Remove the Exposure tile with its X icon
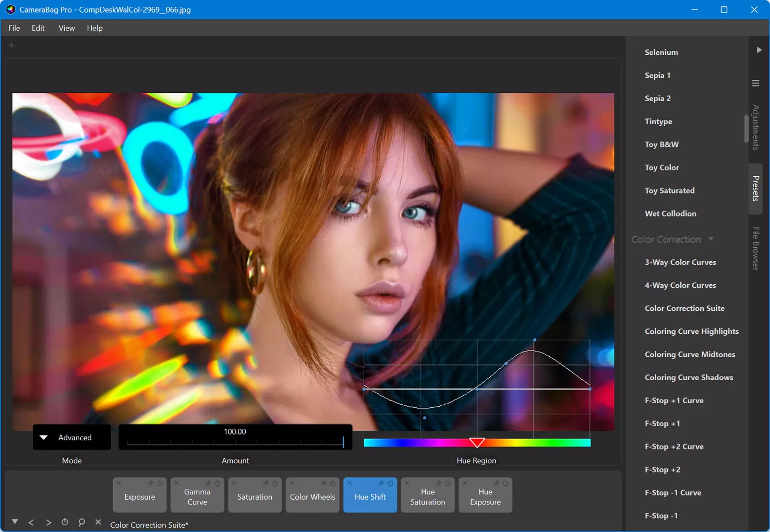The height and width of the screenshot is (532, 770). [x=119, y=483]
